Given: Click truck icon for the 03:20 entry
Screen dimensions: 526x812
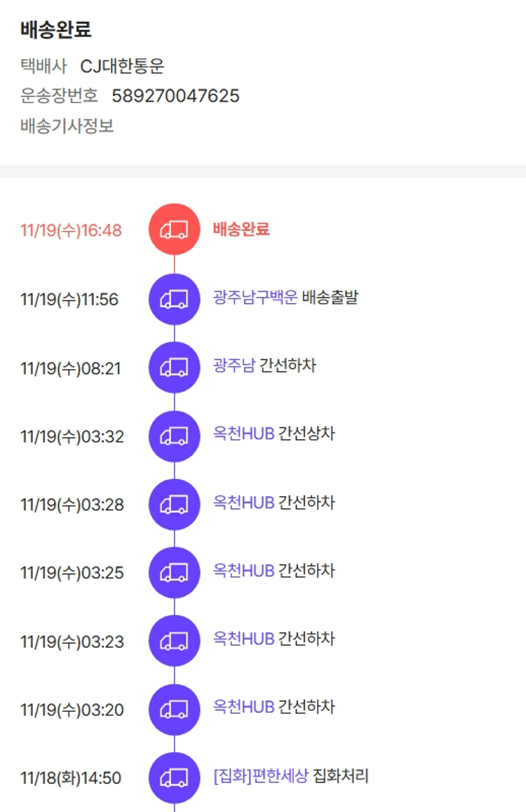Looking at the screenshot, I should [175, 710].
